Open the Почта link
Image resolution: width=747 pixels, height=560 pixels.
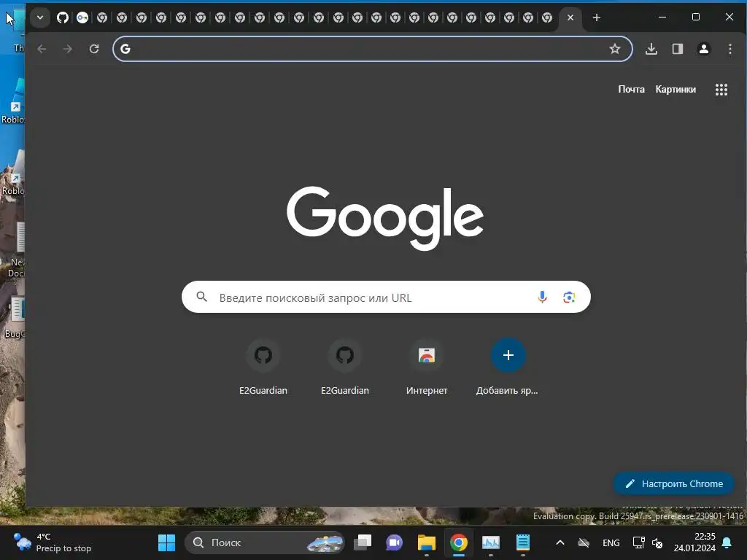[631, 89]
